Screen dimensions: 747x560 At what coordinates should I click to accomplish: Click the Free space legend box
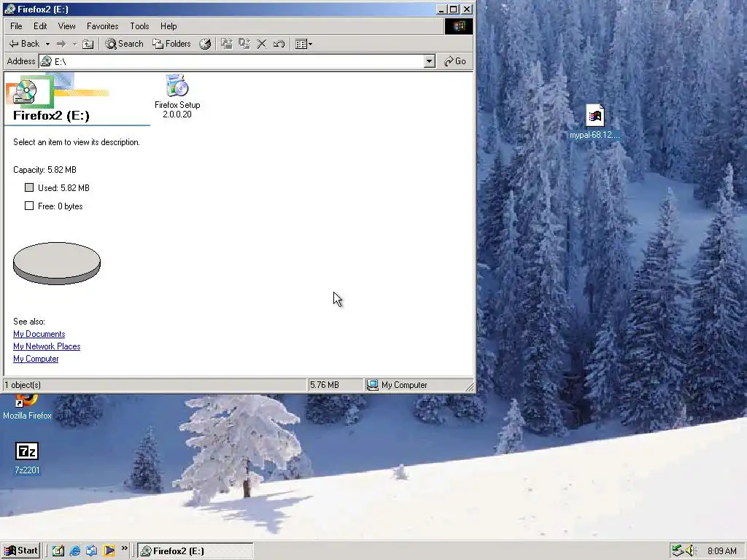coord(29,206)
